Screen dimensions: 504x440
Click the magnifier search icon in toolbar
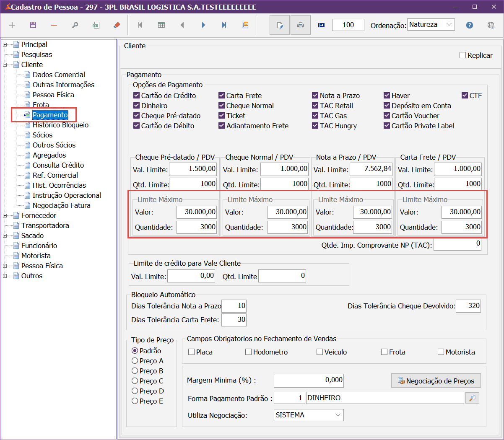75,25
